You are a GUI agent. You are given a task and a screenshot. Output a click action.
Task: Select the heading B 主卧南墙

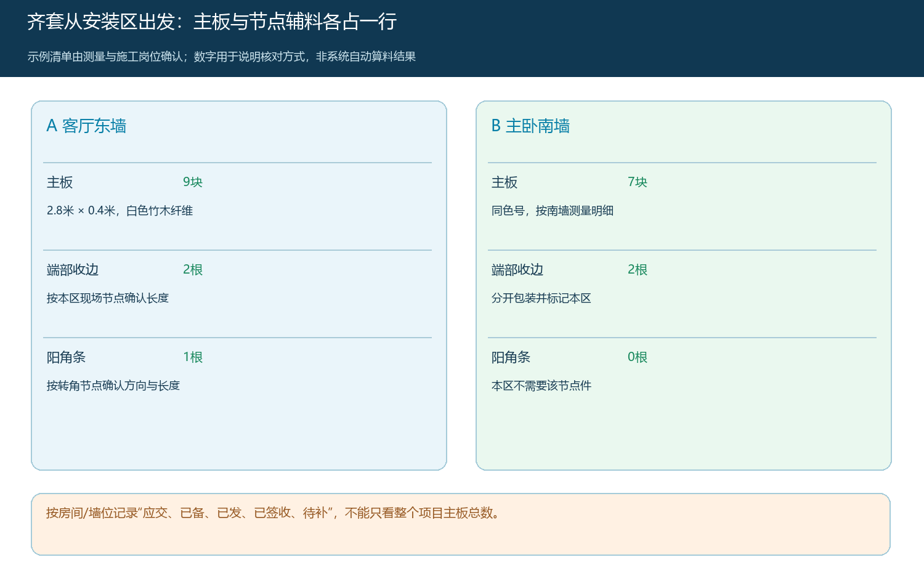(530, 126)
